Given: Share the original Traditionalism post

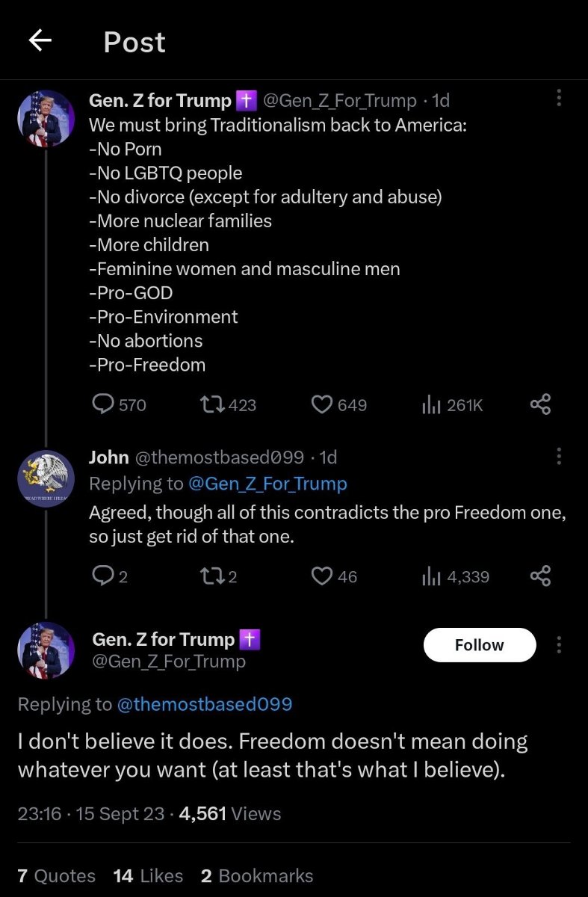Looking at the screenshot, I should [540, 404].
